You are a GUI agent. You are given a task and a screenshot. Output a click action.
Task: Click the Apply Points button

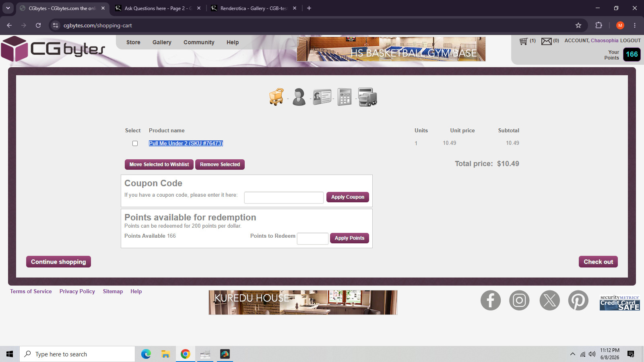(x=349, y=238)
